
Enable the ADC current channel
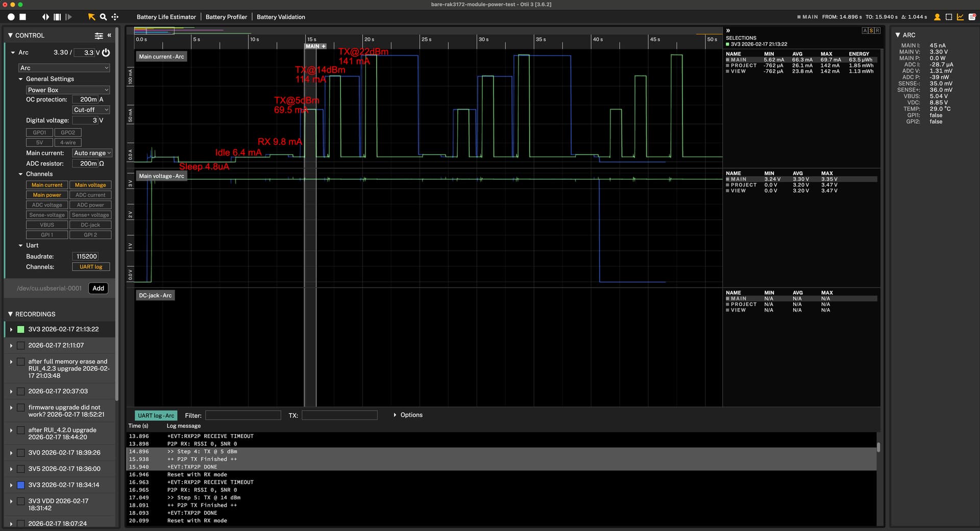click(x=90, y=195)
